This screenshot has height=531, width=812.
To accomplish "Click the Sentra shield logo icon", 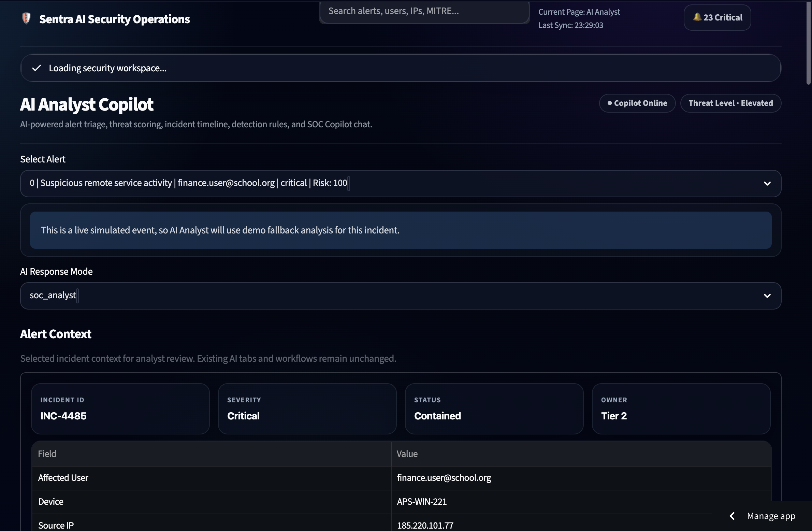I will coord(26,19).
